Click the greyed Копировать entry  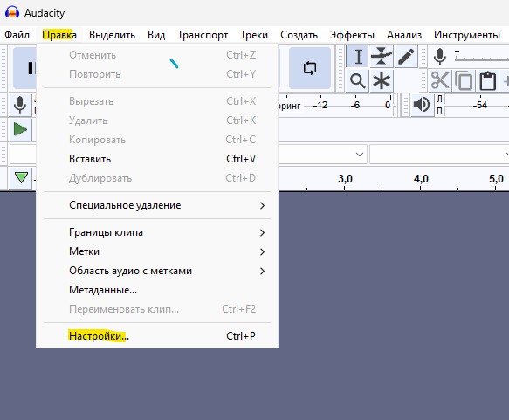coord(157,140)
